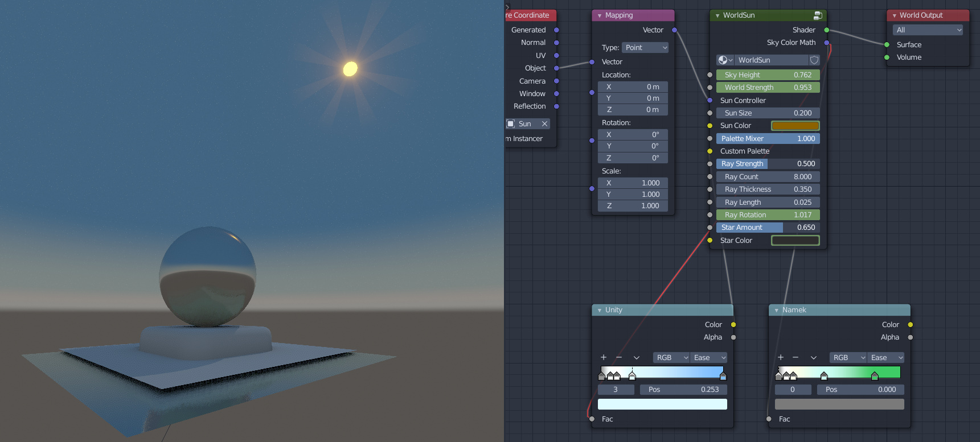Click the Sky Height value field
The height and width of the screenshot is (442, 980).
[x=768, y=75]
